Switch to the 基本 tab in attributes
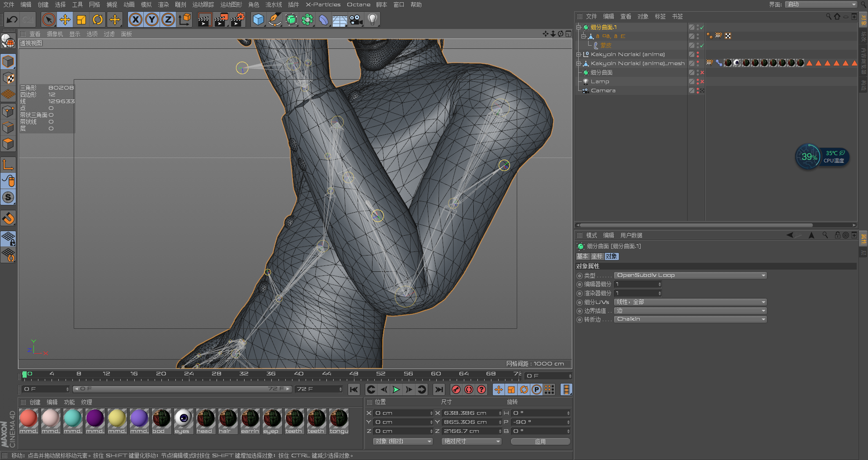Image resolution: width=868 pixels, height=460 pixels. tap(582, 256)
